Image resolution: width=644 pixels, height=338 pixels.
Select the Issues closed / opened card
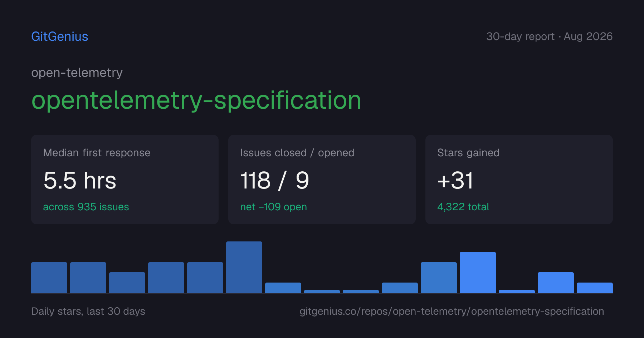(322, 180)
